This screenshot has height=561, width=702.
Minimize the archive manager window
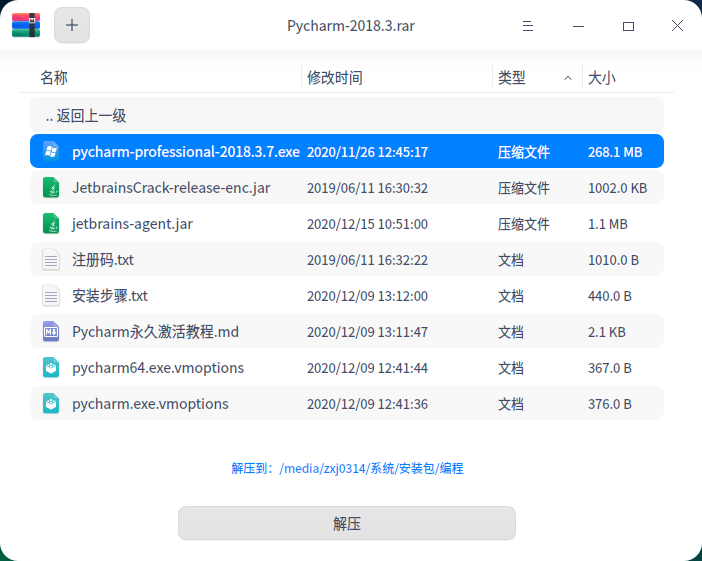click(578, 26)
